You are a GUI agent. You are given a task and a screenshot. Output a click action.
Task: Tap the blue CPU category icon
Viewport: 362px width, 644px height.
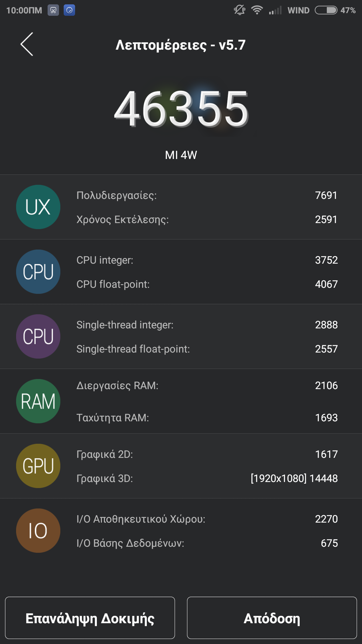(x=38, y=272)
